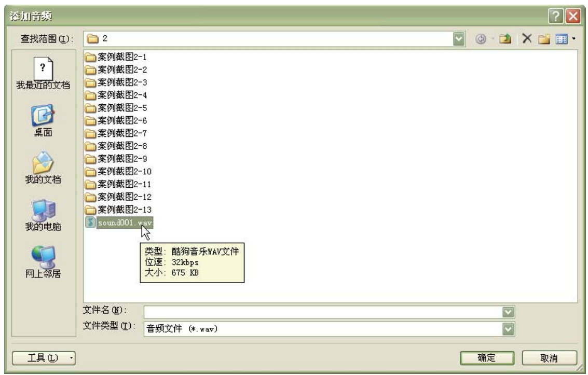
Task: Open folder 案例截图2-9
Action: coord(116,159)
